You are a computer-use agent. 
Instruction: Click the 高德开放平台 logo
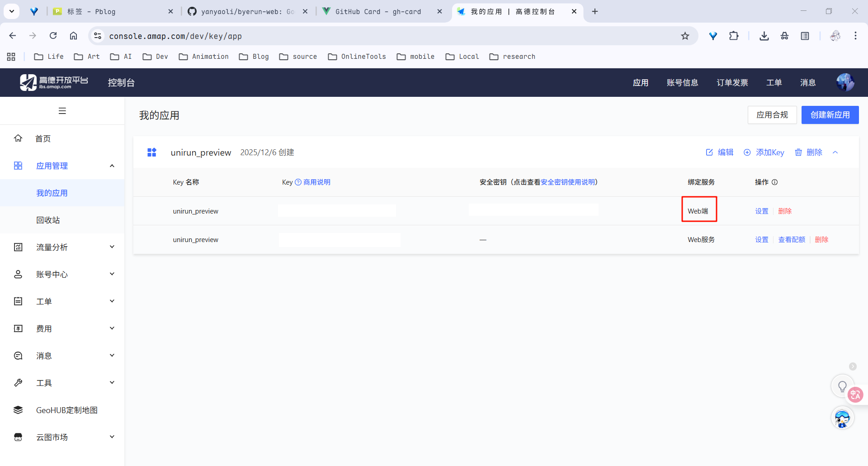pos(54,82)
